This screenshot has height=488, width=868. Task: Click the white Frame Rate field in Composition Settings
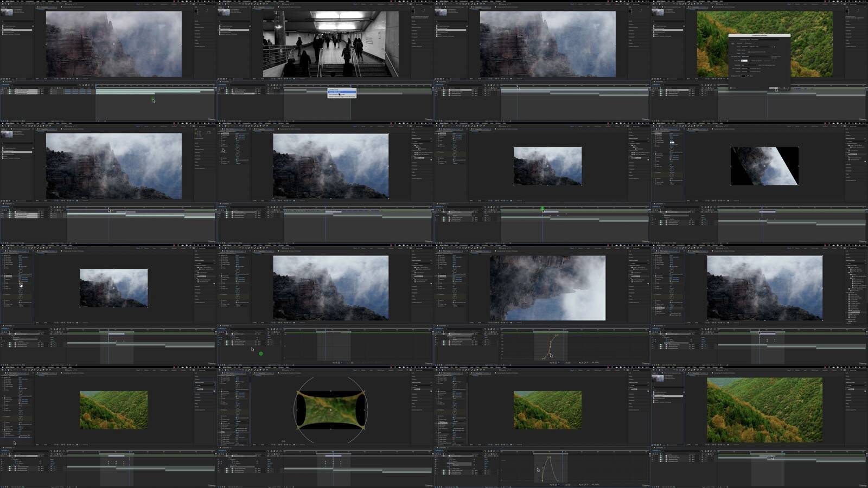pos(744,60)
